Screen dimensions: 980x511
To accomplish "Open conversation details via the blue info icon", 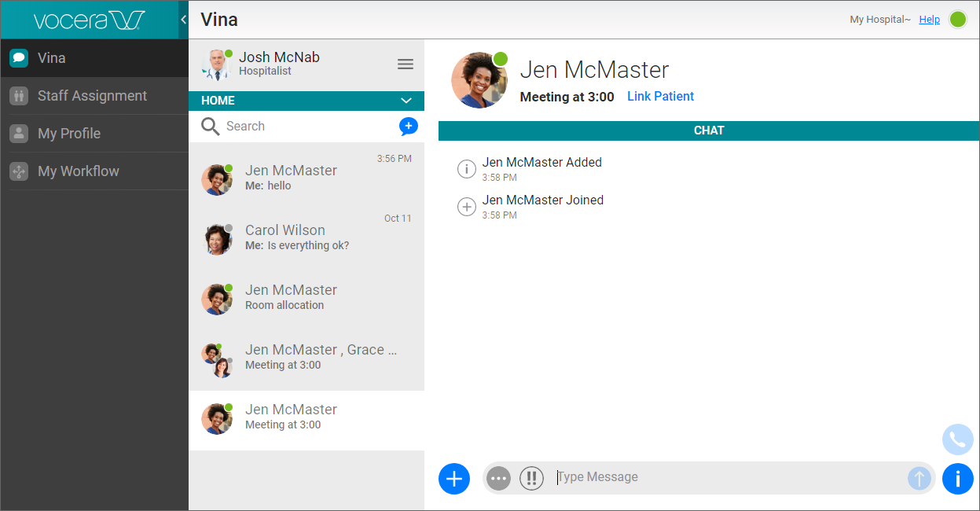I will tap(957, 478).
